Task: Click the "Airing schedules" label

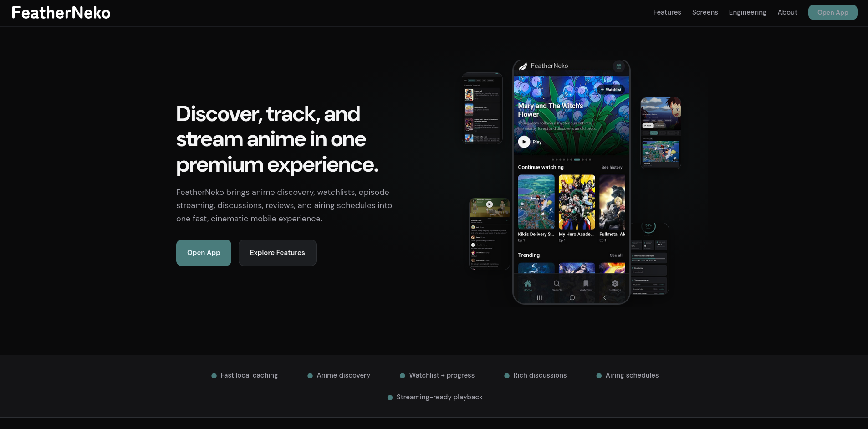Action: (632, 375)
